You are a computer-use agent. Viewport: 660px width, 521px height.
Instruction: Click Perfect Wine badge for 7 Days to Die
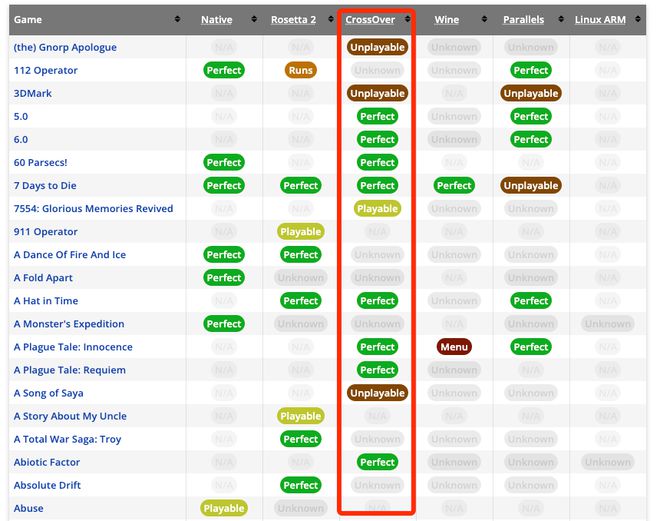pyautogui.click(x=454, y=186)
